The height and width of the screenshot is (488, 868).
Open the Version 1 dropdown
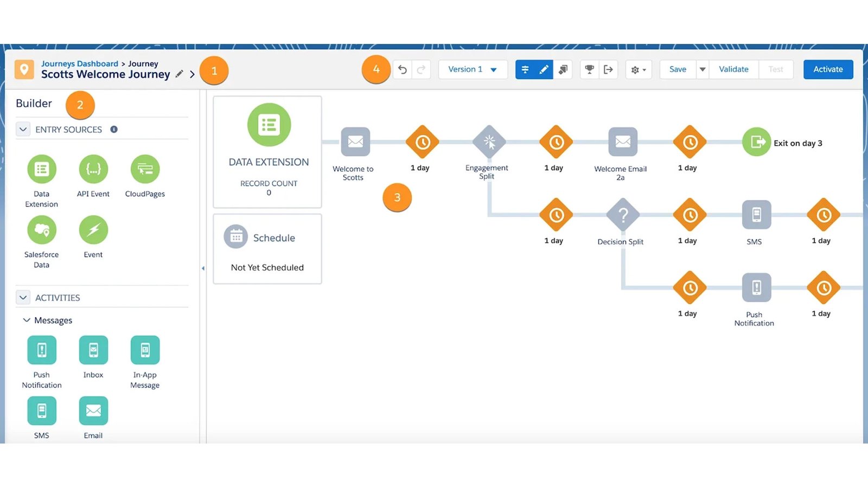(x=473, y=69)
